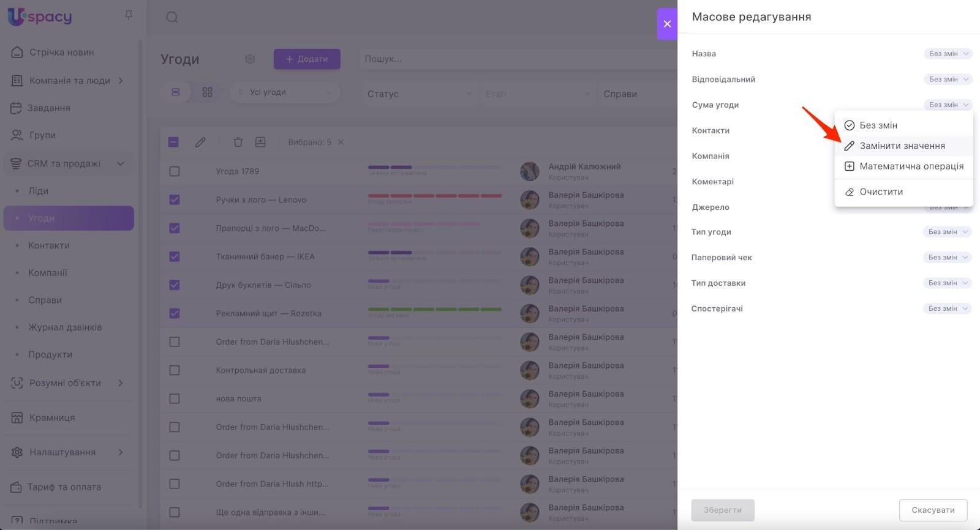This screenshot has width=980, height=530.
Task: Click the Додати button
Action: click(307, 59)
